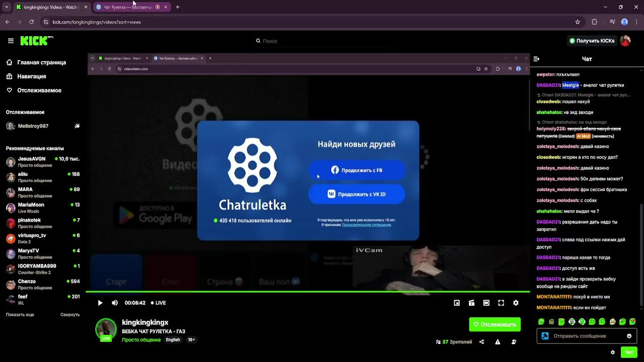Open MariaMoon channel
This screenshot has width=644, height=362.
click(43, 208)
